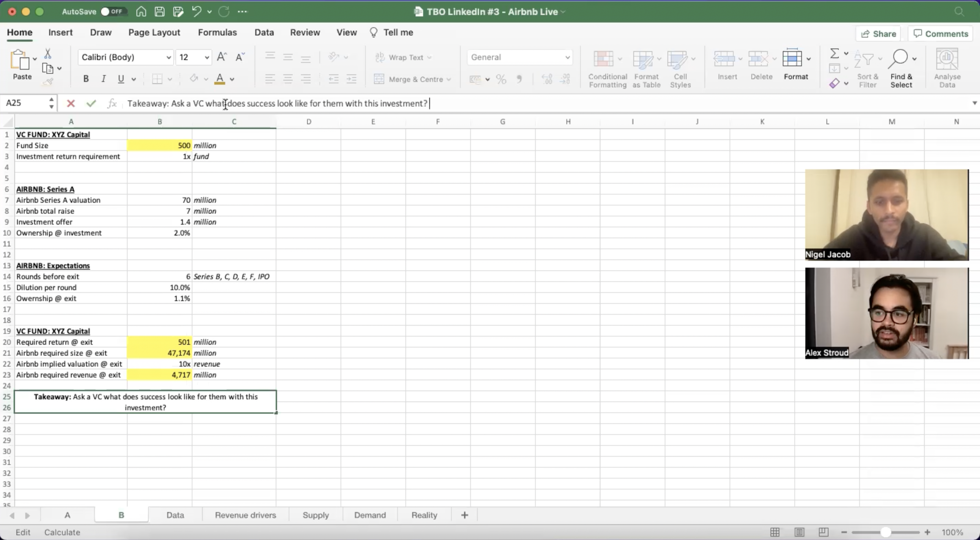Select the Formulas ribbon tab
The height and width of the screenshot is (540, 980).
click(x=217, y=32)
